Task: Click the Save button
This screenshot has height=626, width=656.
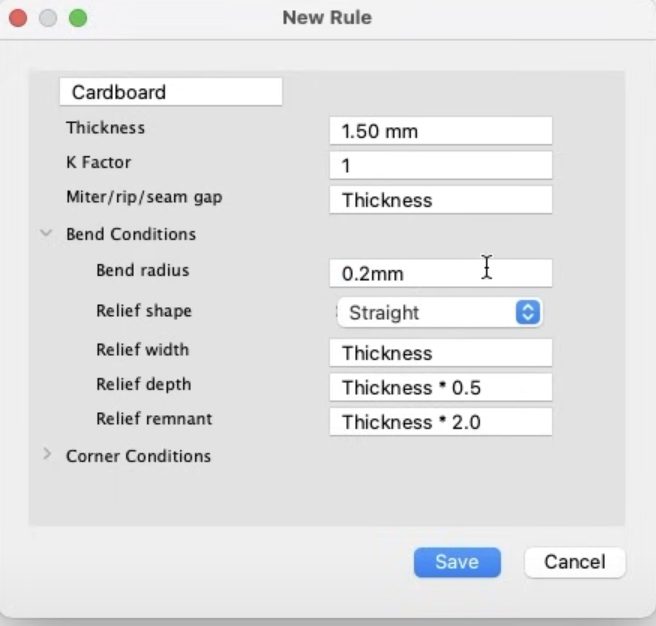Action: [457, 562]
